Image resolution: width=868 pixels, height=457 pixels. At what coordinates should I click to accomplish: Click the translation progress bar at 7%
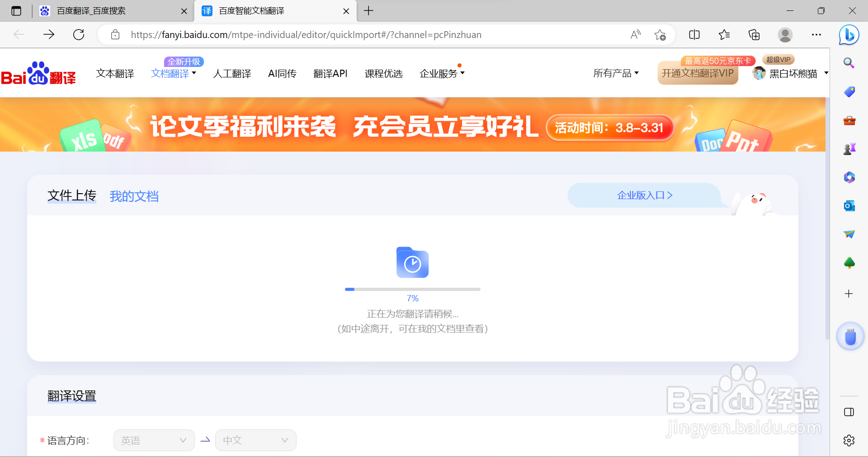click(412, 290)
